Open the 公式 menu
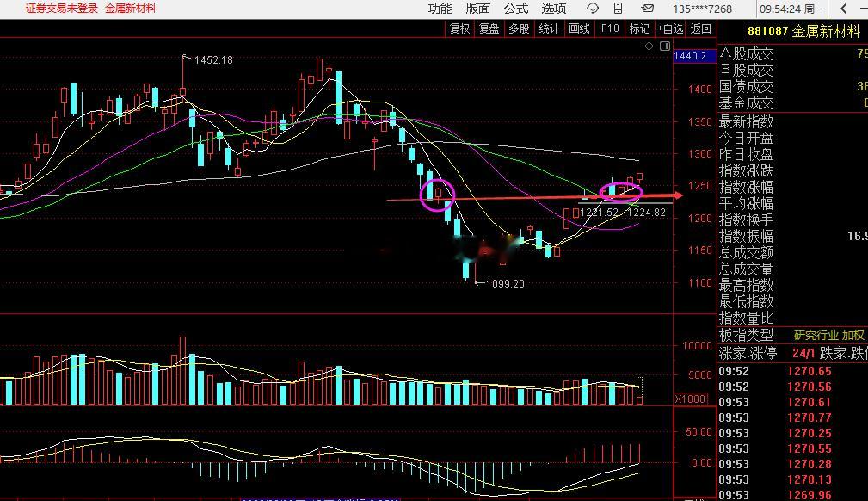The image size is (868, 501). pyautogui.click(x=516, y=9)
